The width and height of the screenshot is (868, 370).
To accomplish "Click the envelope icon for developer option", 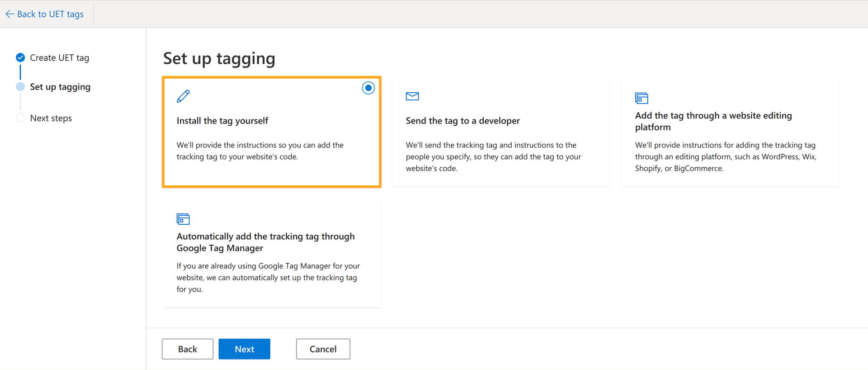I will [x=412, y=96].
